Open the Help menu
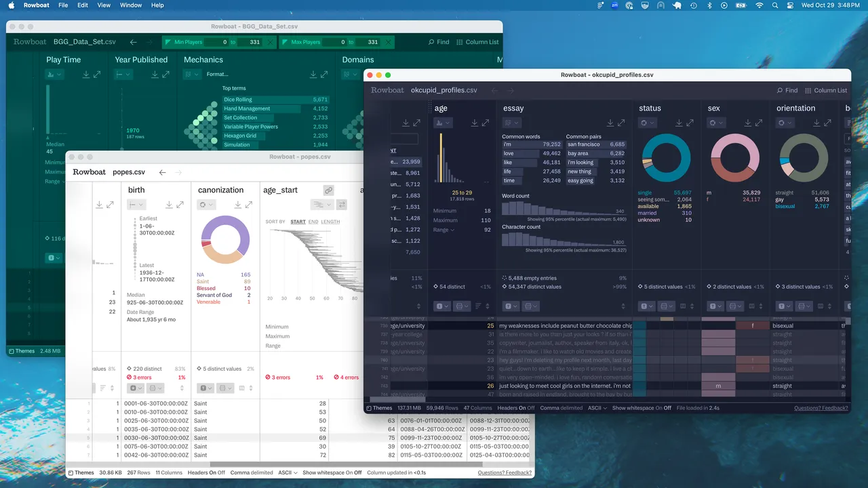This screenshot has height=488, width=868. (157, 5)
